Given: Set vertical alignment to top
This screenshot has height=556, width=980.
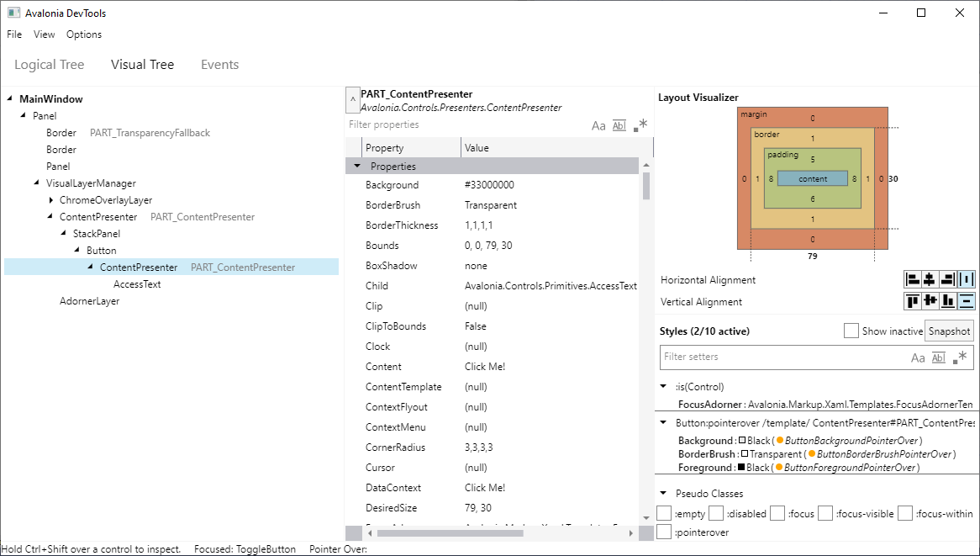Looking at the screenshot, I should point(911,301).
